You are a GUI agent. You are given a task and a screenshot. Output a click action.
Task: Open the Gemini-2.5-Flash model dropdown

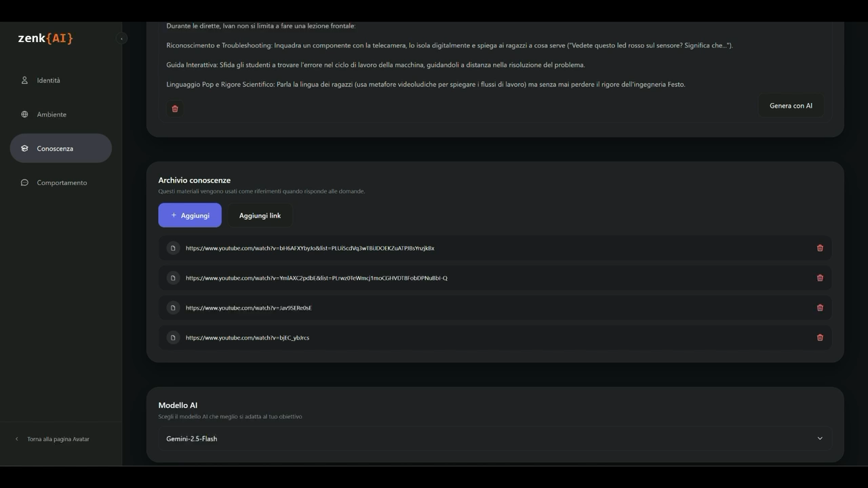495,439
